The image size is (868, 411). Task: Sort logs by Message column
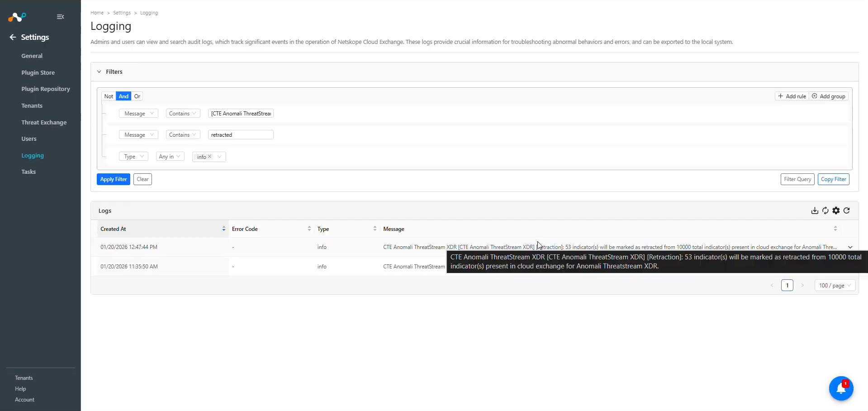tap(835, 229)
